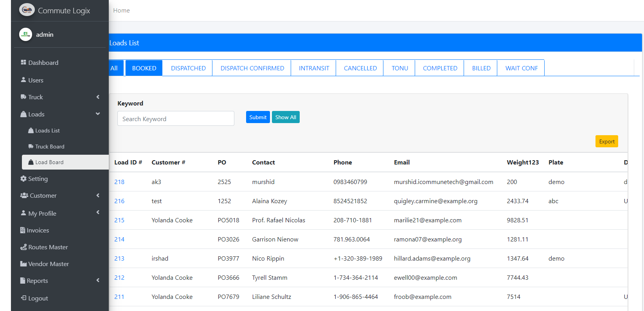Click the Commute Logix logo icon
Viewport: 644px width, 311px height.
[x=27, y=10]
